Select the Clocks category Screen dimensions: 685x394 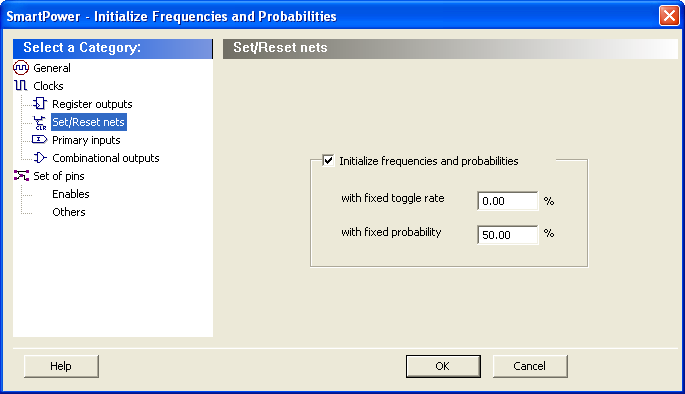tap(48, 86)
